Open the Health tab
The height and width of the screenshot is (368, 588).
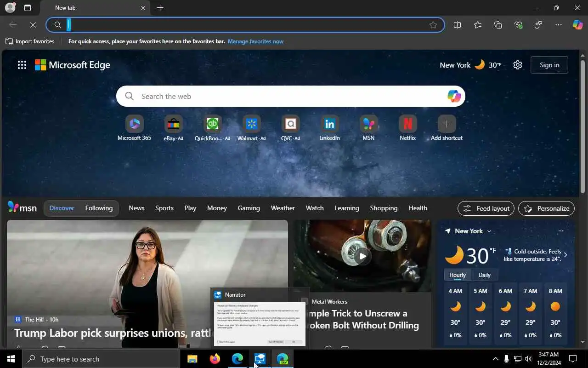click(418, 208)
